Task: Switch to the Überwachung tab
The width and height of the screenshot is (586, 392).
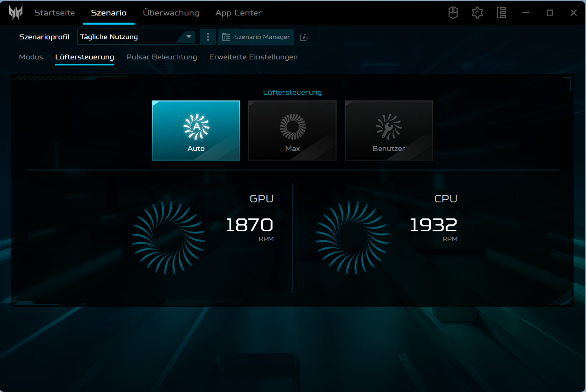Action: pyautogui.click(x=171, y=13)
